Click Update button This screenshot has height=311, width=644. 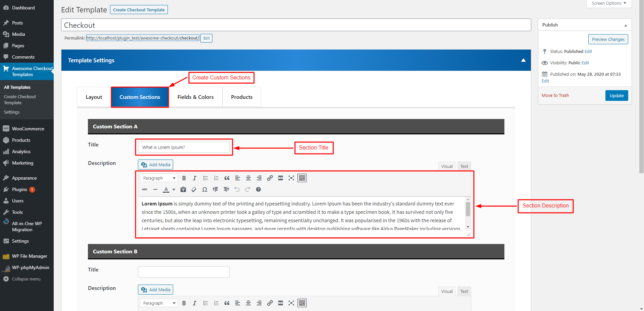click(617, 96)
